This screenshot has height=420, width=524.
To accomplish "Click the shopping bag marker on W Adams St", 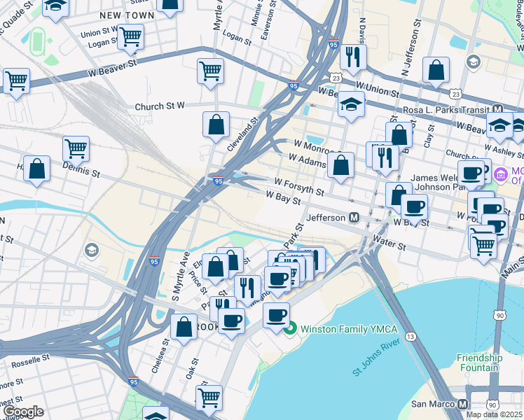I will (x=340, y=166).
